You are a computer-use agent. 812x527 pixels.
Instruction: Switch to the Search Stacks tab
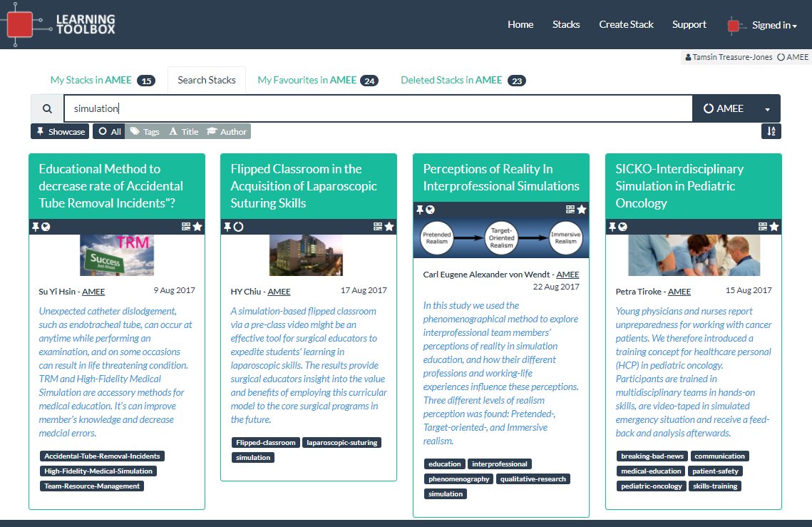[206, 80]
